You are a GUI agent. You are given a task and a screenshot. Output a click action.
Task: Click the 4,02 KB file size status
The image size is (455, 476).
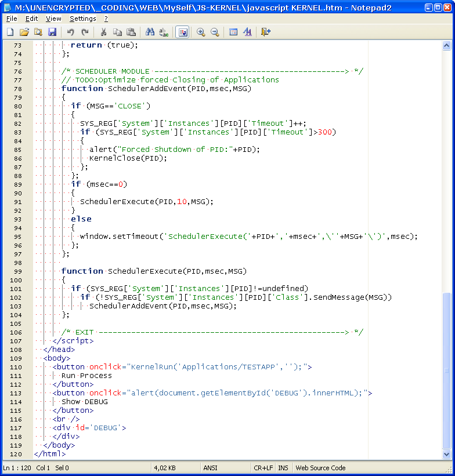pyautogui.click(x=165, y=468)
